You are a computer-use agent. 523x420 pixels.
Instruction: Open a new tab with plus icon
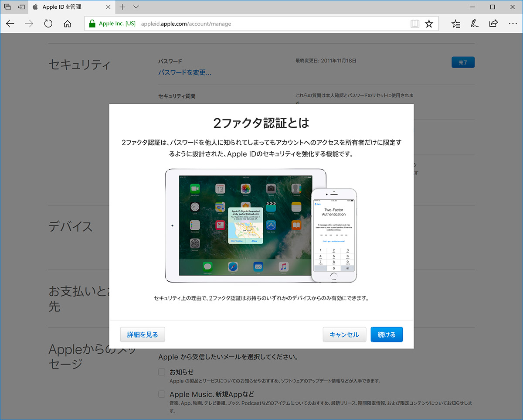122,7
